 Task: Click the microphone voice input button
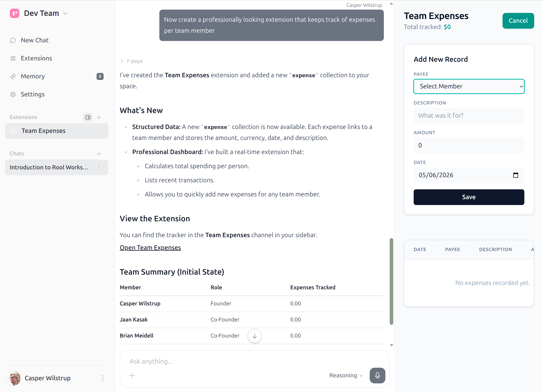pos(377,376)
